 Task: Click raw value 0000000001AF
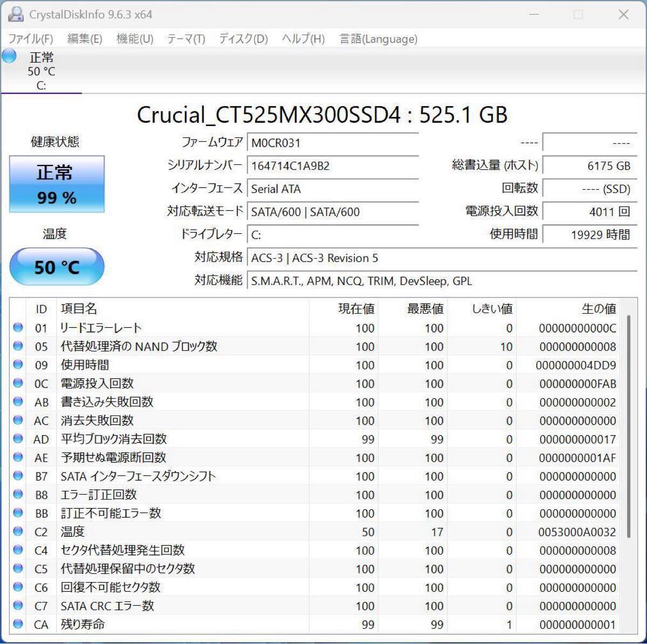[577, 458]
